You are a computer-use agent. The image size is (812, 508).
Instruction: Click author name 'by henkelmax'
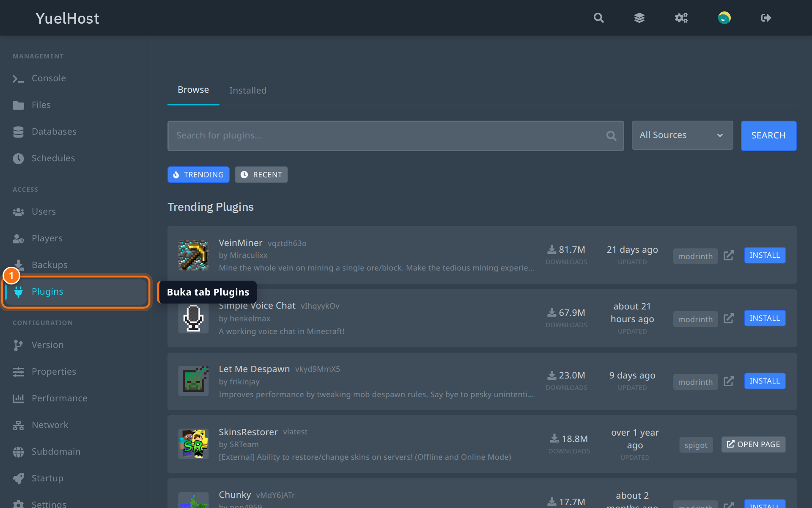(244, 318)
